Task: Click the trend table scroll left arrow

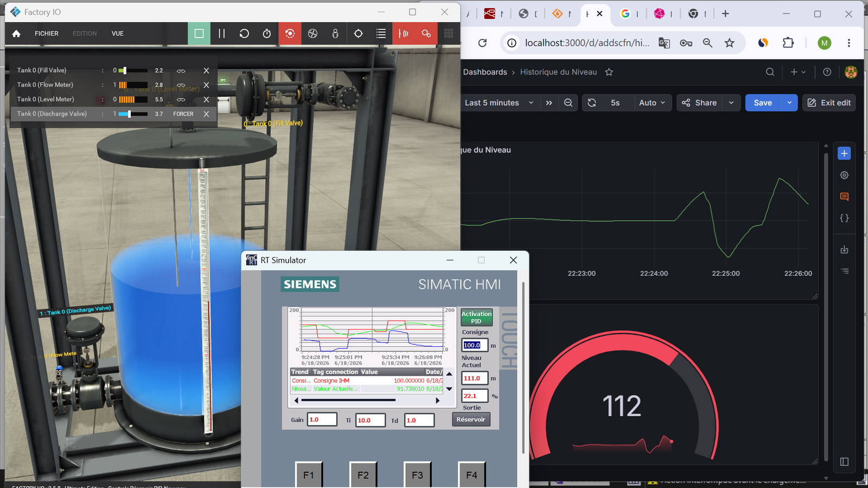Action: [x=296, y=401]
